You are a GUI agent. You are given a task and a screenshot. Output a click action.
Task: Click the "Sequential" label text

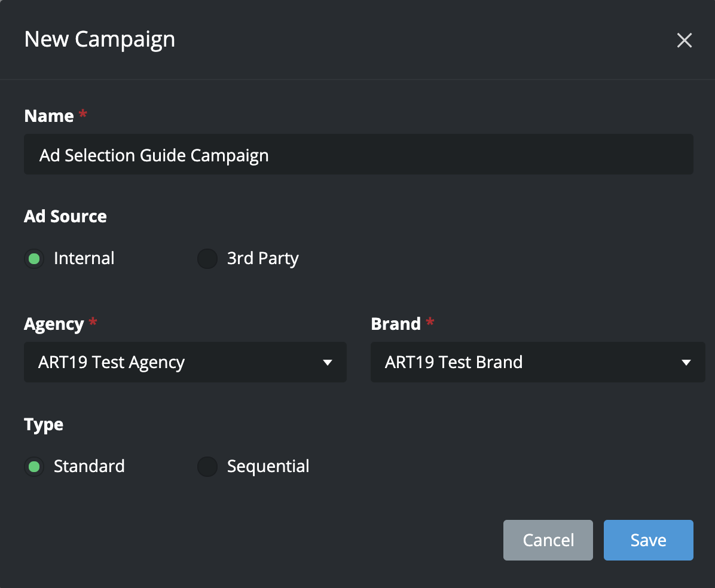(268, 467)
